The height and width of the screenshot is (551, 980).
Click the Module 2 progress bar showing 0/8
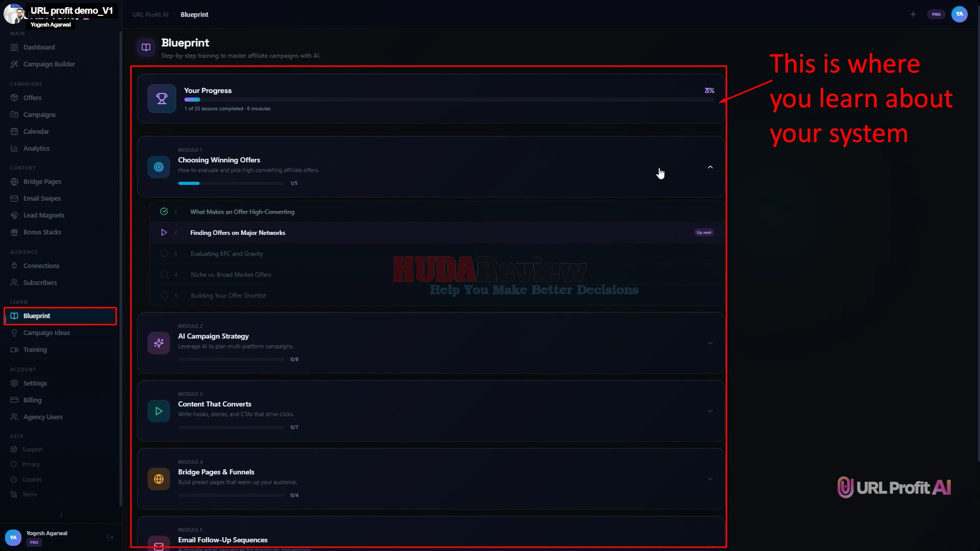[231, 360]
